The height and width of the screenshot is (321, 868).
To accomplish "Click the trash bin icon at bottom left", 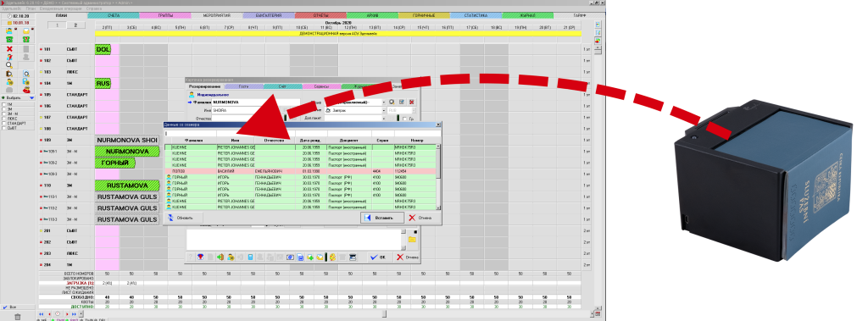I will coord(18,317).
